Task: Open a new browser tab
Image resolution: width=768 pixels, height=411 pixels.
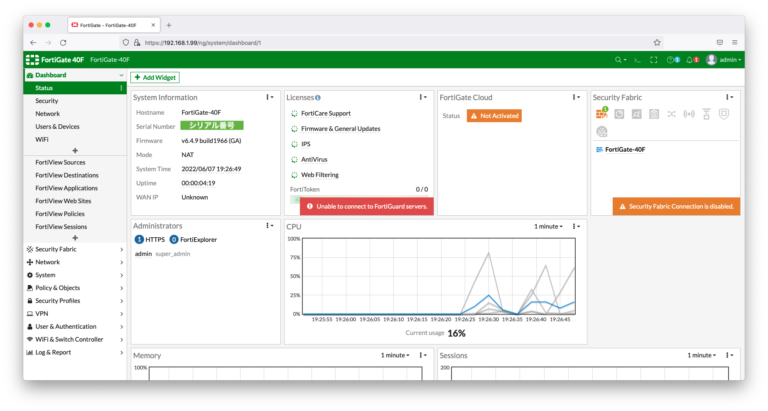Action: [x=168, y=25]
